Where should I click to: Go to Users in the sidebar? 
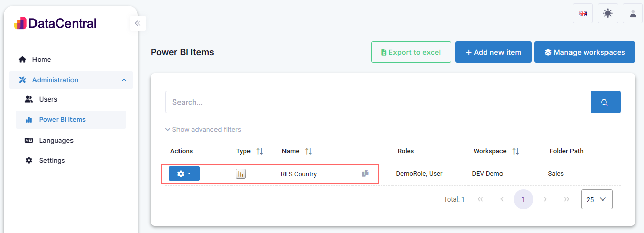48,99
